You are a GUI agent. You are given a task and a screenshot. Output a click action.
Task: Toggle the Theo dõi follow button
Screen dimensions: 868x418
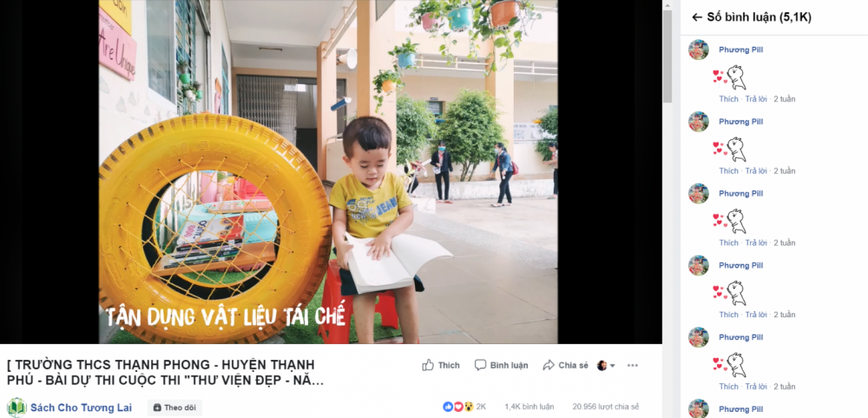click(174, 408)
